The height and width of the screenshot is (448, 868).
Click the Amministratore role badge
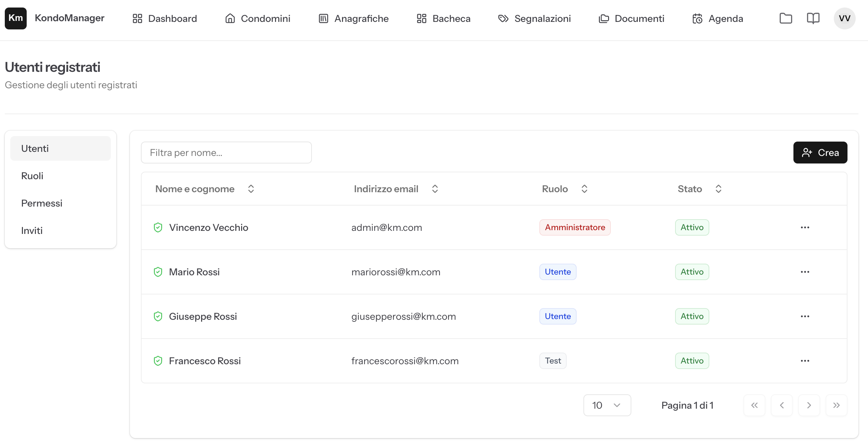point(575,227)
